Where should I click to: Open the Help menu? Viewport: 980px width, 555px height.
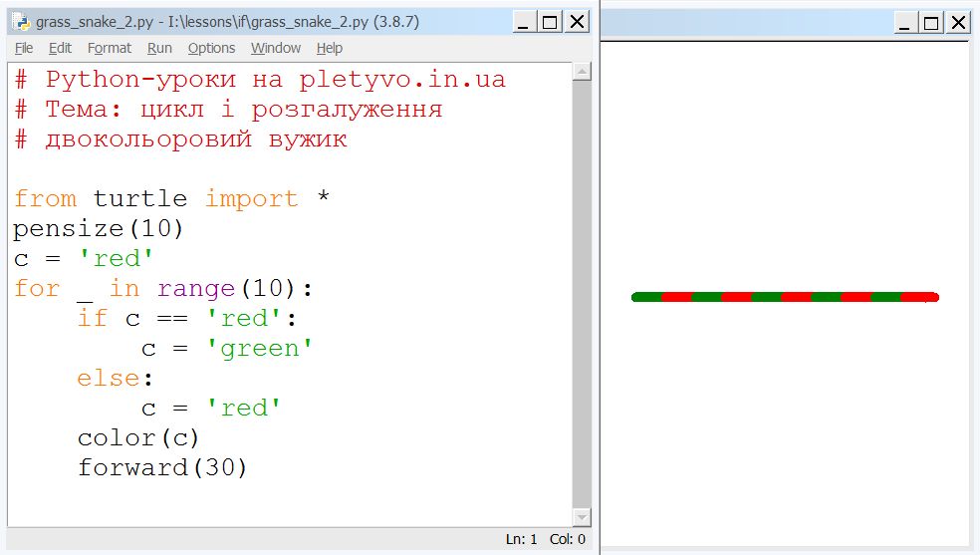coord(330,48)
